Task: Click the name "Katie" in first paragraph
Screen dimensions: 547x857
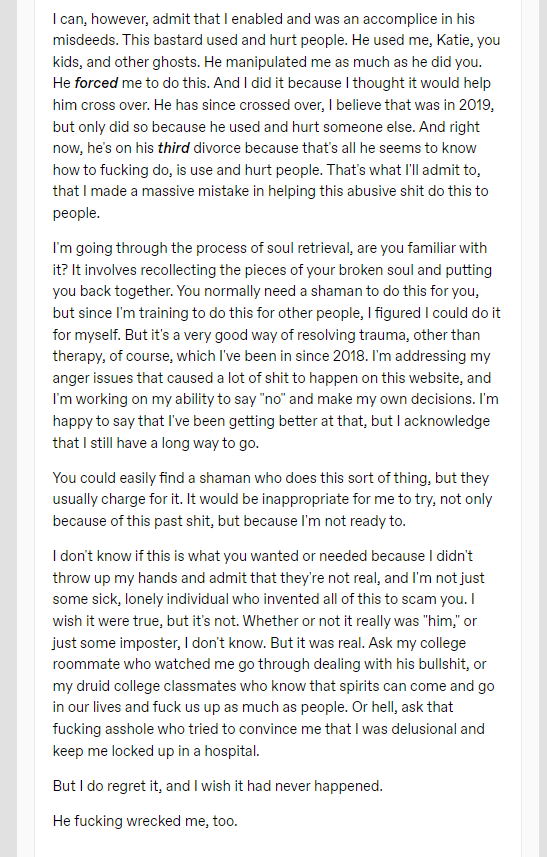Action: point(455,40)
